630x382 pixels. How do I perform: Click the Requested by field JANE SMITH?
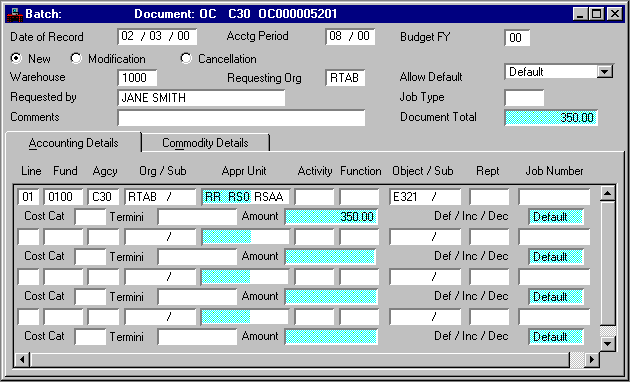[201, 98]
